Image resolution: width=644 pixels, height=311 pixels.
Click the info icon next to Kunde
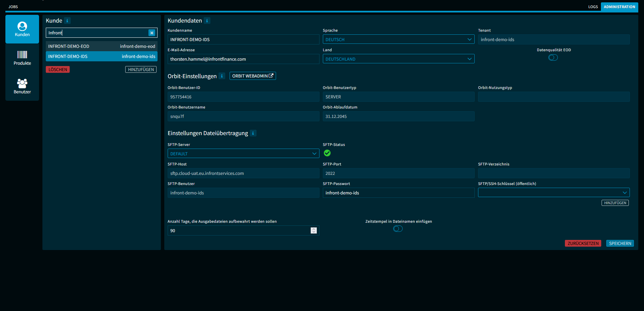67,21
